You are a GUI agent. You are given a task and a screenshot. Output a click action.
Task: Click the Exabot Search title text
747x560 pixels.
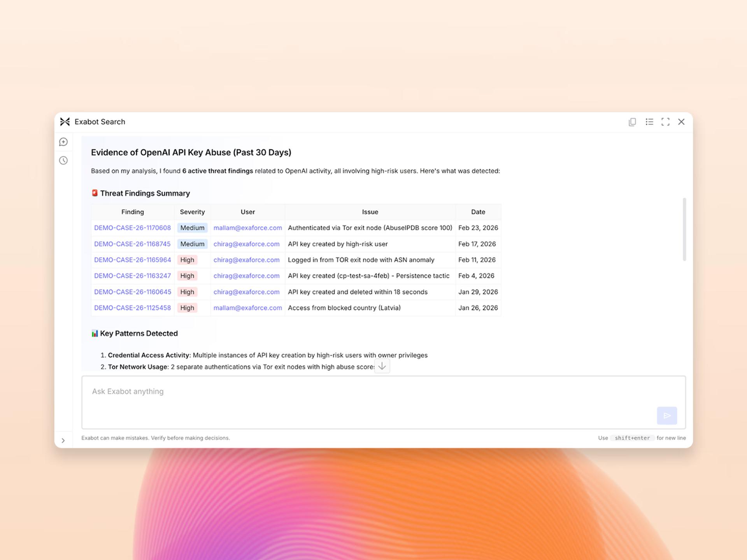coord(100,122)
